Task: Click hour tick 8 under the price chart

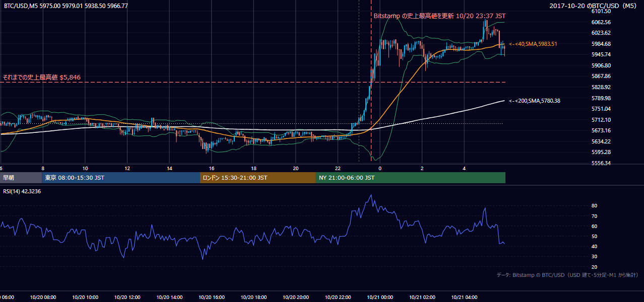Action: (x=43, y=169)
